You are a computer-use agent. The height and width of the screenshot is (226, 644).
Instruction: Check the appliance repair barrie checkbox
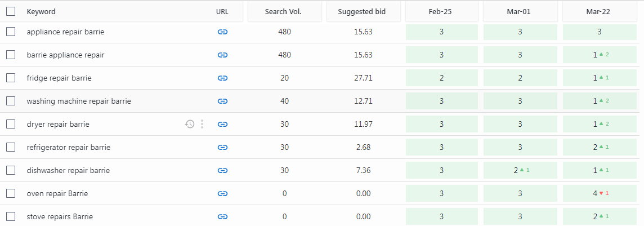[11, 32]
